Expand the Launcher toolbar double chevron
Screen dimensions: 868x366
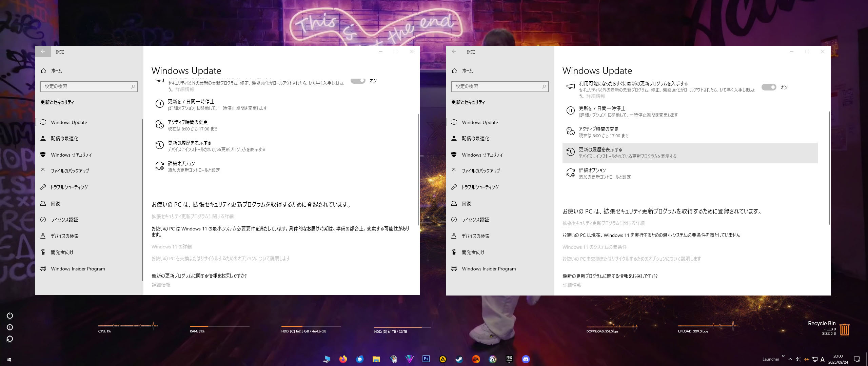(x=783, y=356)
